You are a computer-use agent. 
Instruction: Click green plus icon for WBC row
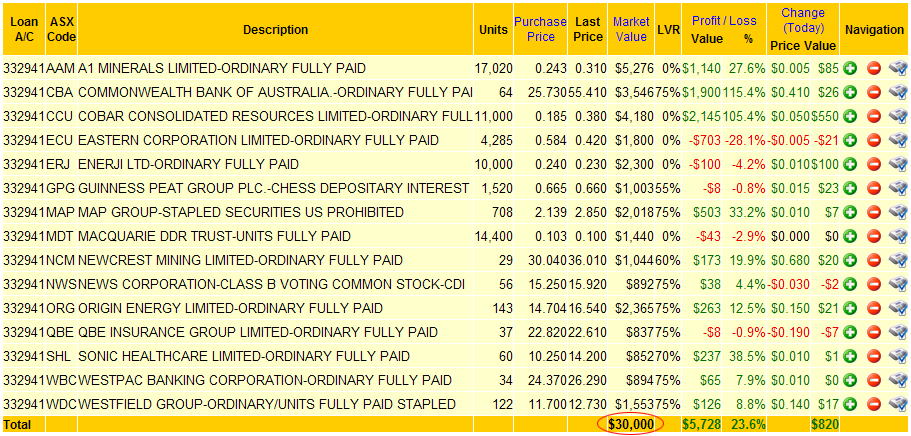pos(851,381)
